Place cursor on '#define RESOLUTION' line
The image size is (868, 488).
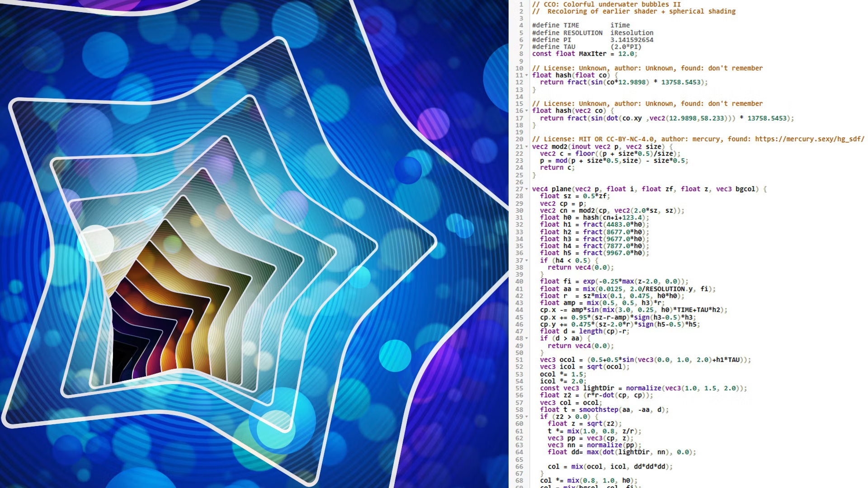[593, 33]
